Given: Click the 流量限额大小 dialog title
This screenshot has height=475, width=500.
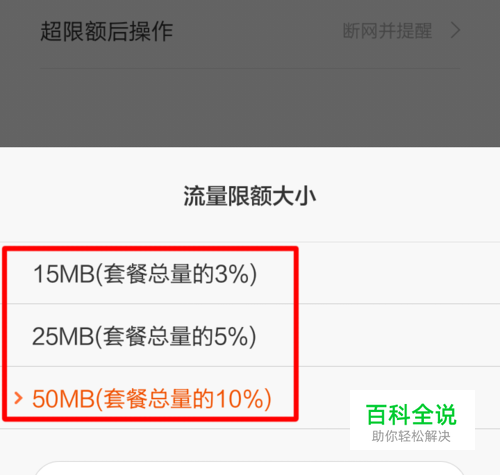Looking at the screenshot, I should 250,196.
